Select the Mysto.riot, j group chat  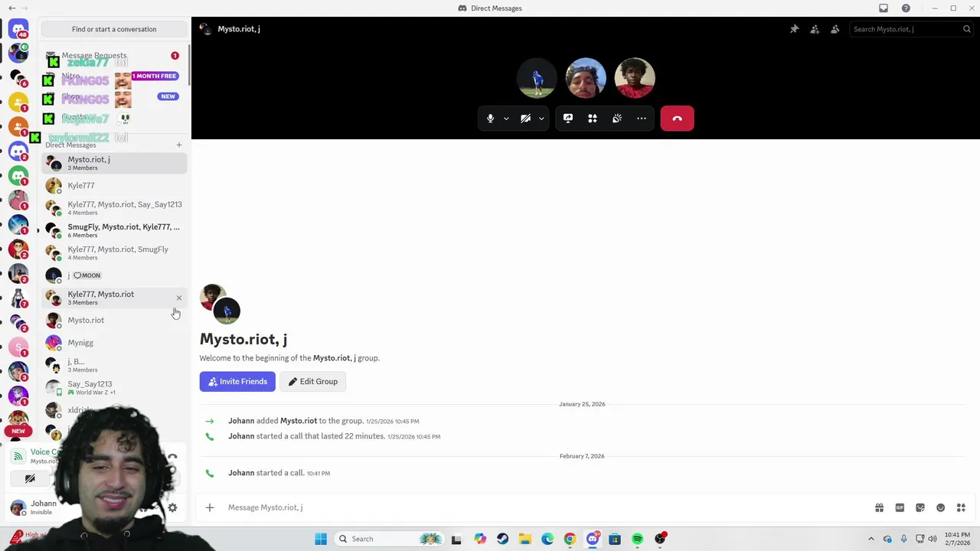click(114, 163)
